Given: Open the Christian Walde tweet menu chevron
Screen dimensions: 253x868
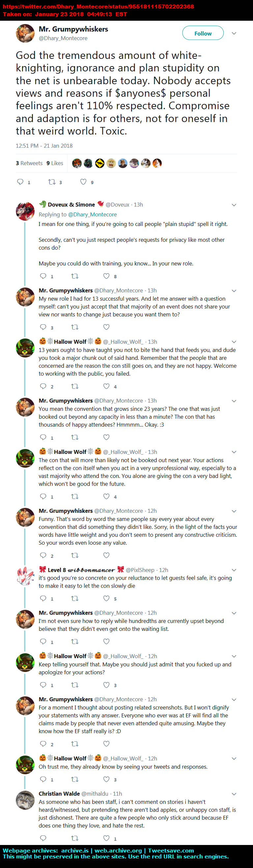Looking at the screenshot, I should coord(234,794).
